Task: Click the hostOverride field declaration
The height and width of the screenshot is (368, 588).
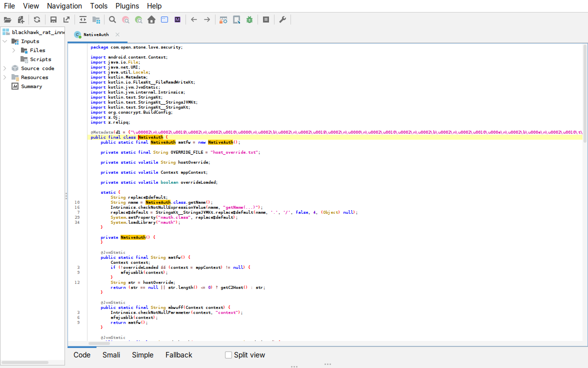Action: point(155,163)
